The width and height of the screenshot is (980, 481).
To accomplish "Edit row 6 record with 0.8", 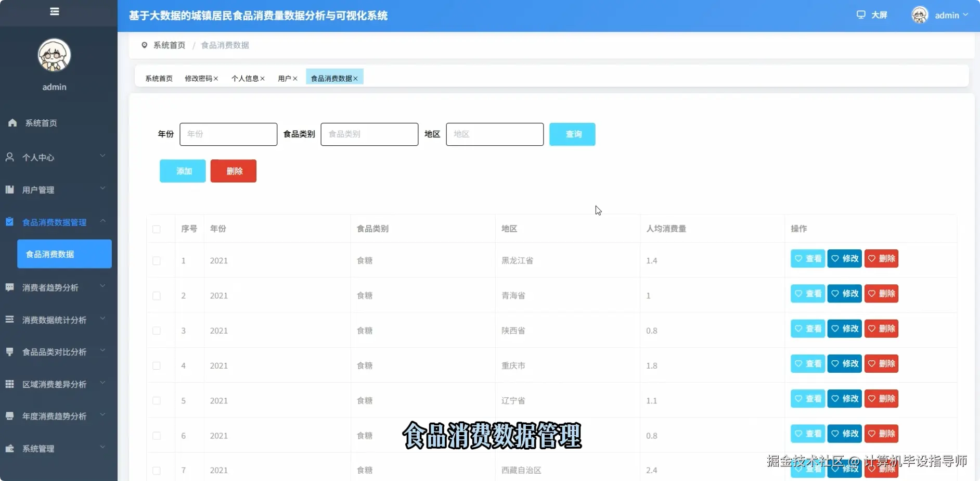I will coord(845,434).
